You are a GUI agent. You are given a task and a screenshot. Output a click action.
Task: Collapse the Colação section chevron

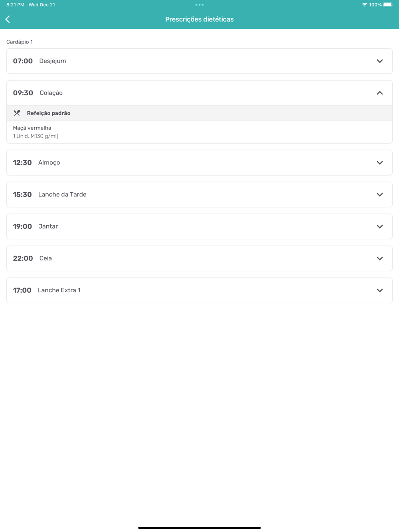point(379,93)
